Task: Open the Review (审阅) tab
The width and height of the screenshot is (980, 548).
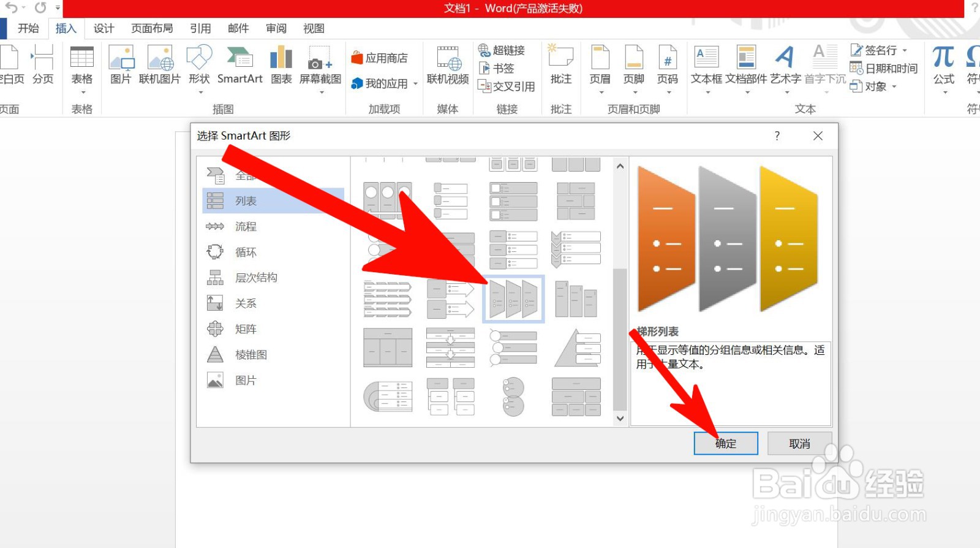Action: tap(276, 28)
